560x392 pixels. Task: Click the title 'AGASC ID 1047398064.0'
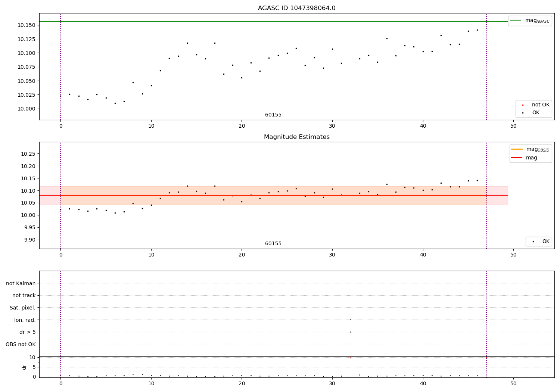click(x=296, y=8)
